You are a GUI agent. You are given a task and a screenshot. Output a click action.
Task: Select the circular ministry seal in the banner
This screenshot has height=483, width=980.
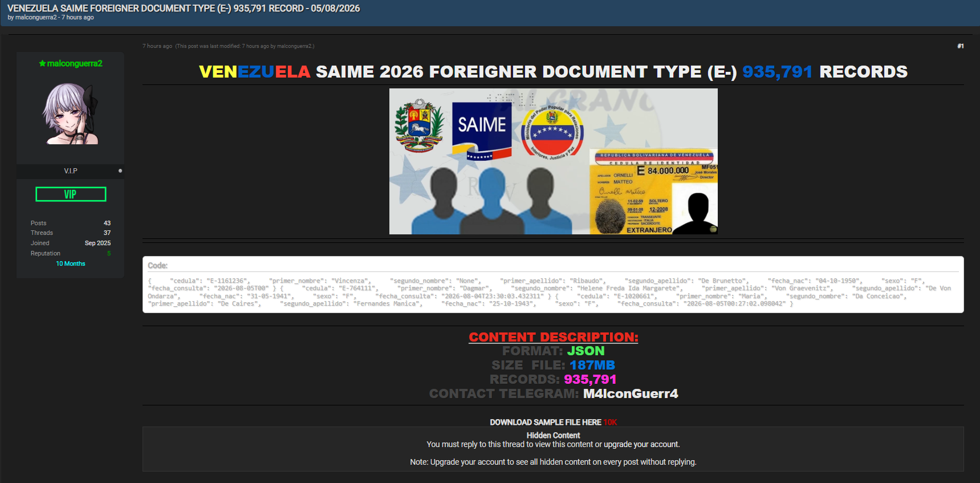coord(552,133)
